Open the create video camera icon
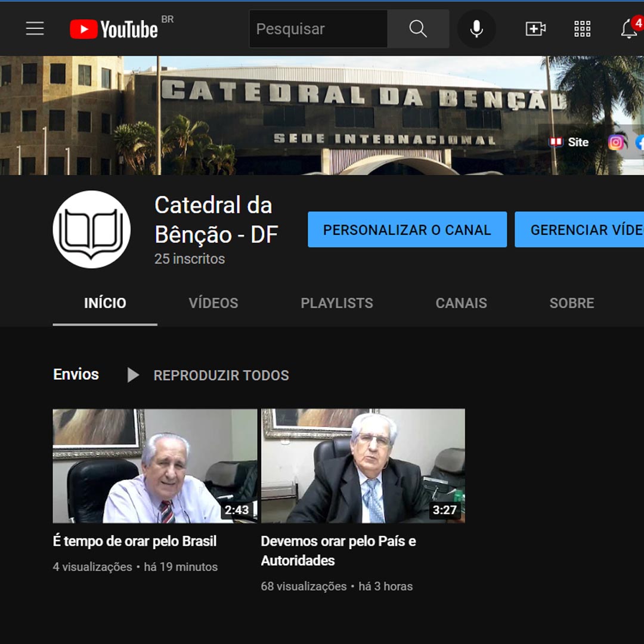The width and height of the screenshot is (644, 644). click(535, 29)
